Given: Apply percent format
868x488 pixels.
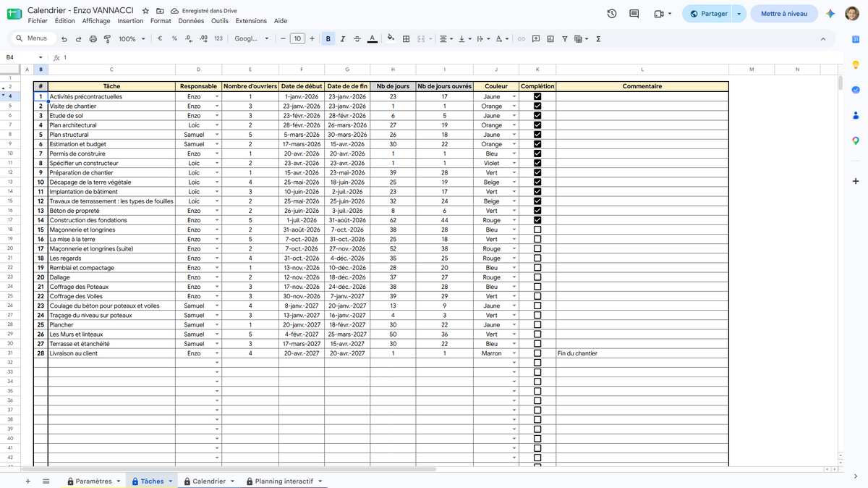Looking at the screenshot, I should pyautogui.click(x=174, y=39).
